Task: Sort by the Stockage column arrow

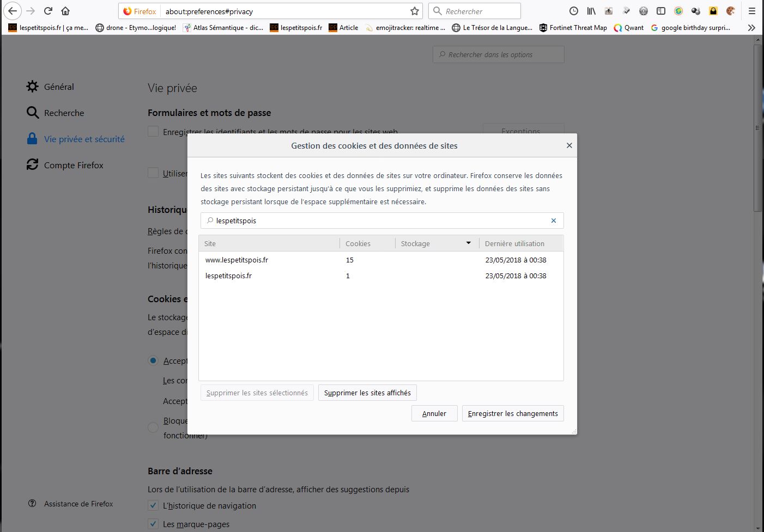Action: (x=468, y=243)
